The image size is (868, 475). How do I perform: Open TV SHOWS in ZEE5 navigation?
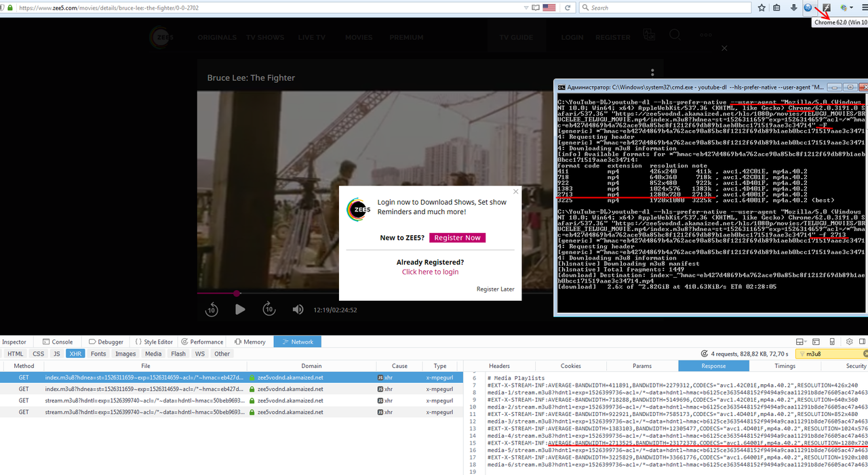pos(265,38)
